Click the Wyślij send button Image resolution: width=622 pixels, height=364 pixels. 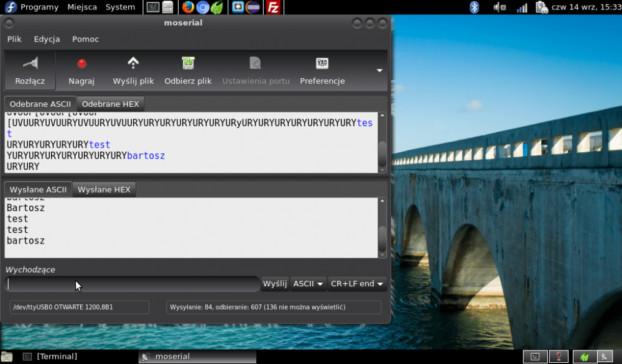click(274, 284)
